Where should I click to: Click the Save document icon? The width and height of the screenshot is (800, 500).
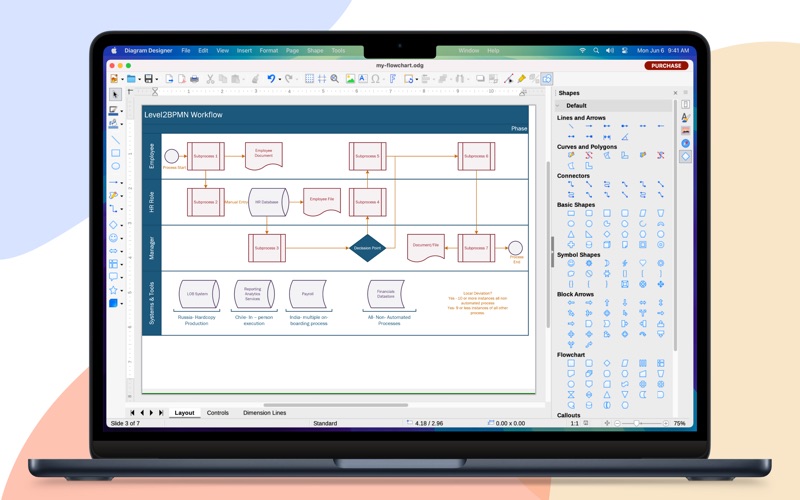pos(148,79)
